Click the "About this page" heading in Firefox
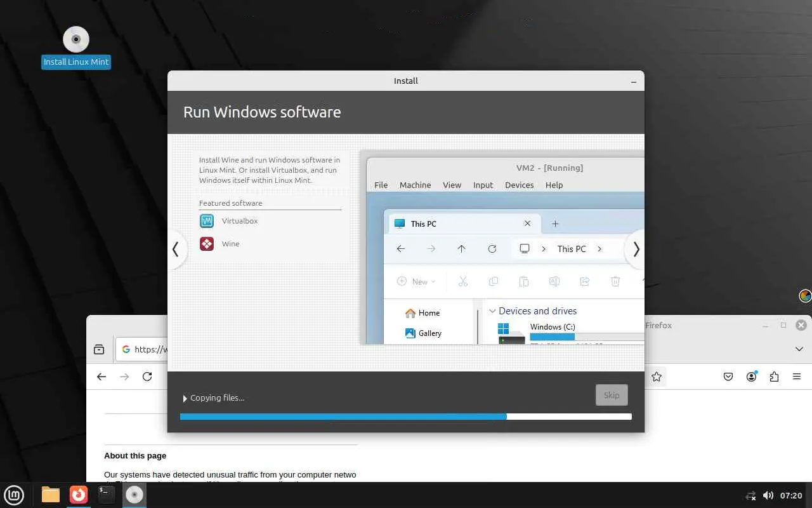Image resolution: width=812 pixels, height=508 pixels. [x=135, y=455]
